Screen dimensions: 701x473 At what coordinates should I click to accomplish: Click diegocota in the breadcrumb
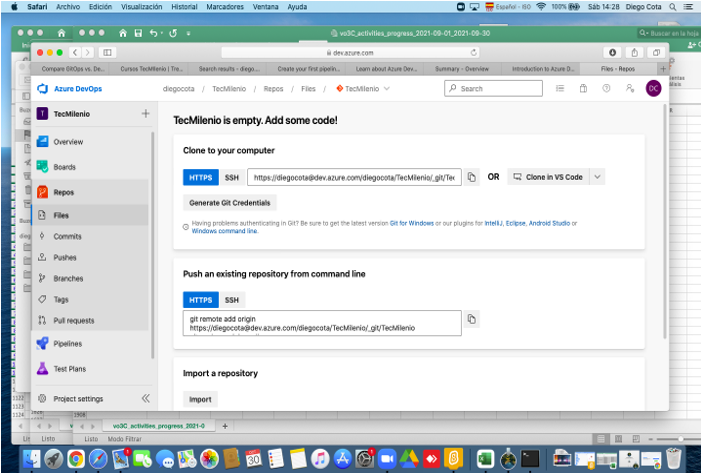click(x=178, y=89)
